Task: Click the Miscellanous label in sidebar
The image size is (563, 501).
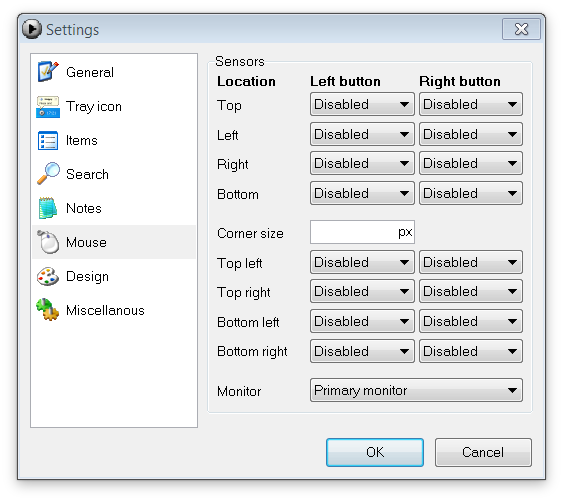Action: coord(105,310)
